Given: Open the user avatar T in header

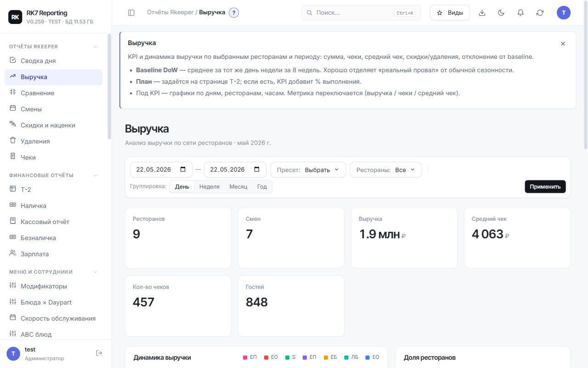Looking at the screenshot, I should coord(564,13).
